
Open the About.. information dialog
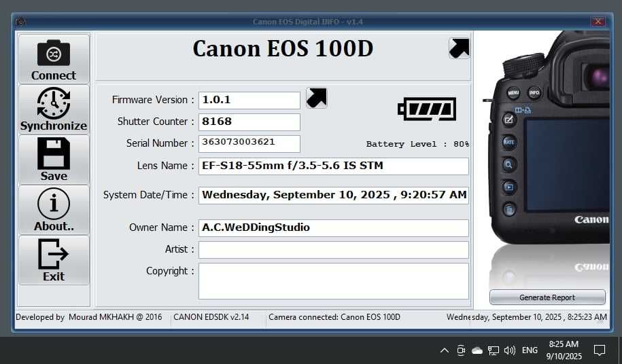[54, 210]
